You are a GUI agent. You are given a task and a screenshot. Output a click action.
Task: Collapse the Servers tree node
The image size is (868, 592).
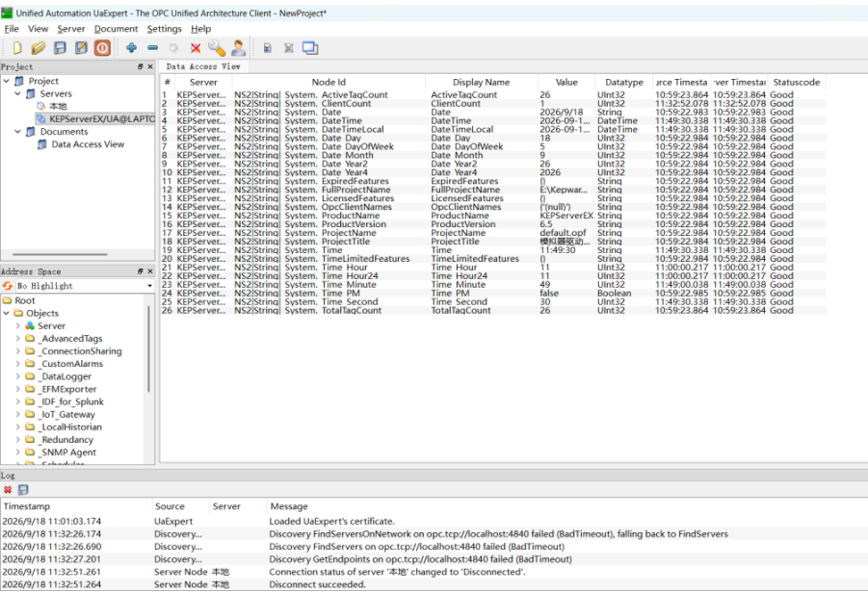coord(17,93)
